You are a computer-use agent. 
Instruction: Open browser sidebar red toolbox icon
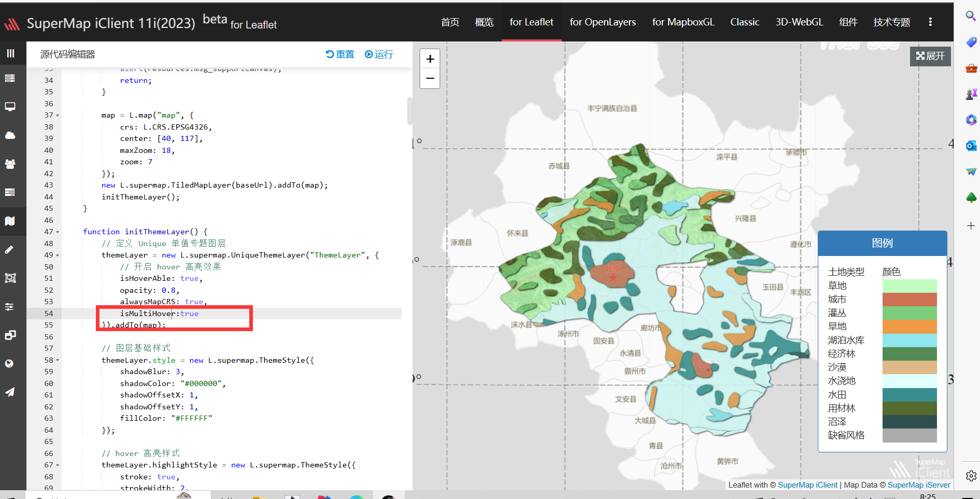pyautogui.click(x=971, y=68)
